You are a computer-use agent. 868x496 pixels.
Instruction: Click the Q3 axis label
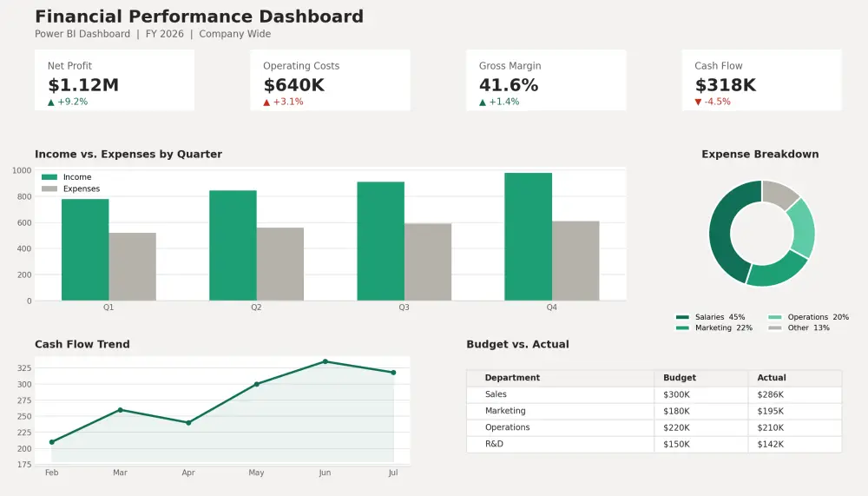[x=404, y=308]
